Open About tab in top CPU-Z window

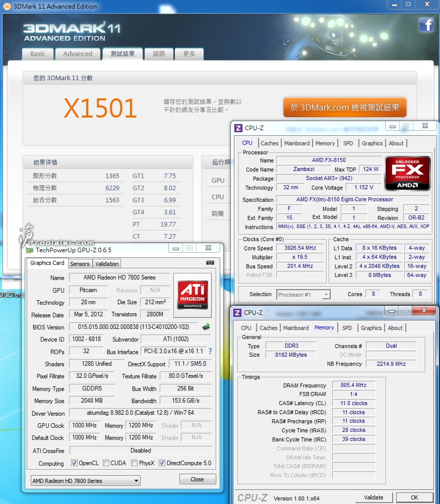(x=396, y=143)
